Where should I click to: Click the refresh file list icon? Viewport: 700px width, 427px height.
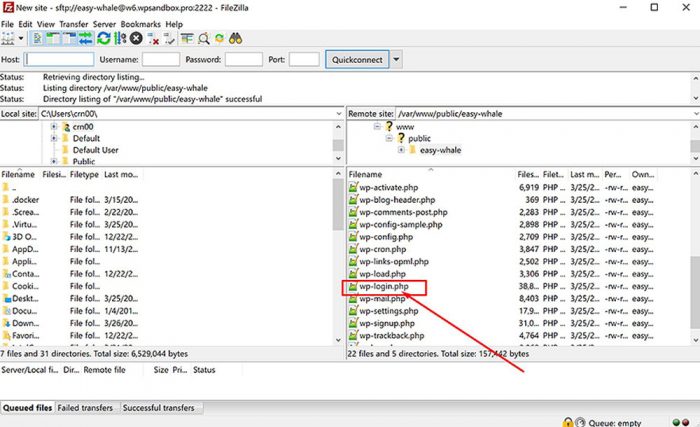point(104,38)
